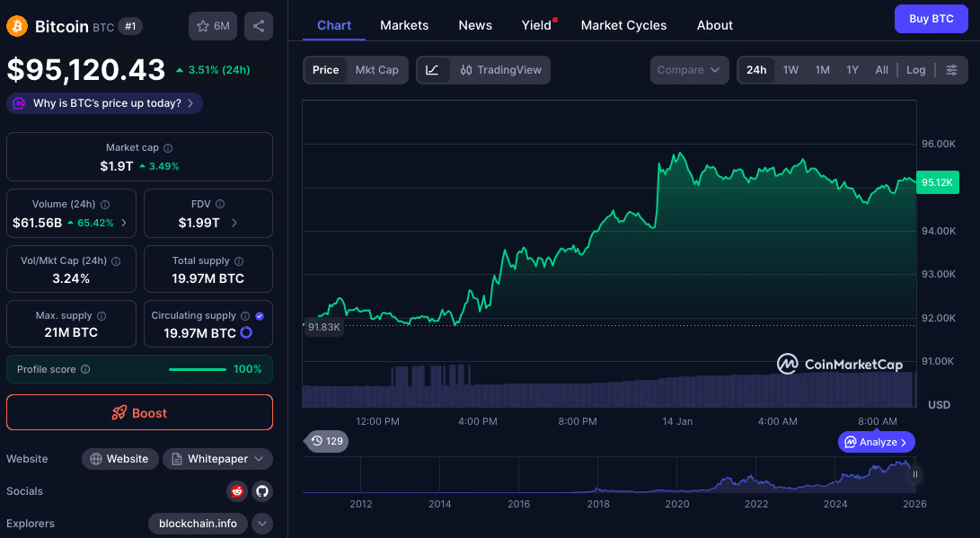This screenshot has height=538, width=980.
Task: Open Bitcoin's GitHub social icon
Action: point(261,491)
